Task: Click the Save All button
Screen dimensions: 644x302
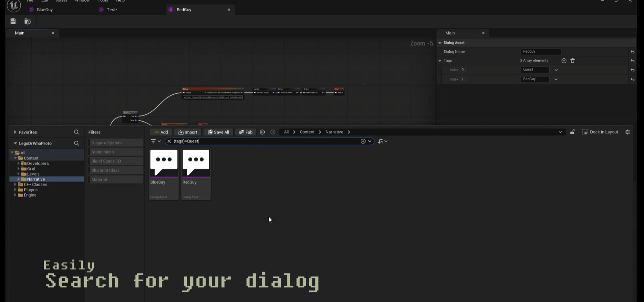Action: click(219, 132)
